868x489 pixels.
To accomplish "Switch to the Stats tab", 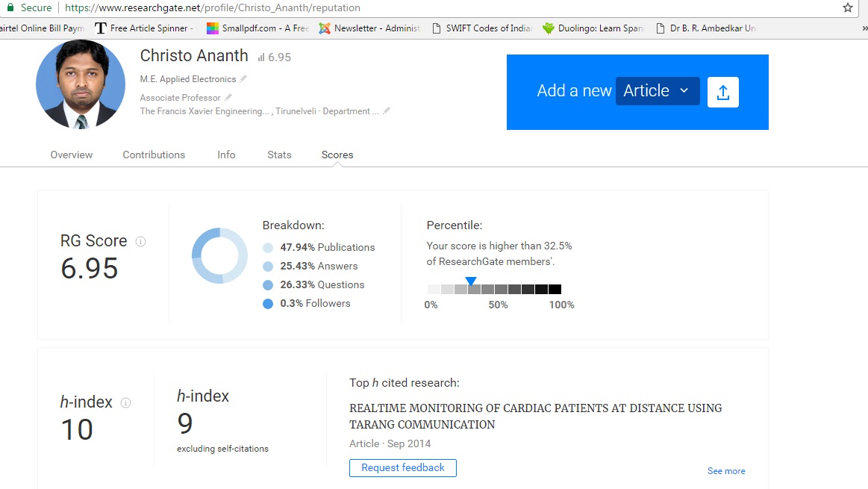I will (279, 155).
